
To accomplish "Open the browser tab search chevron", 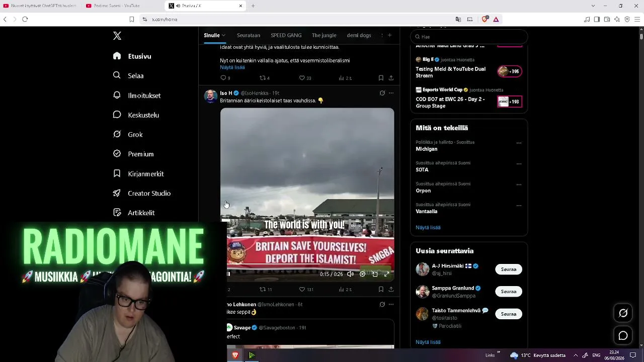I will click(593, 6).
